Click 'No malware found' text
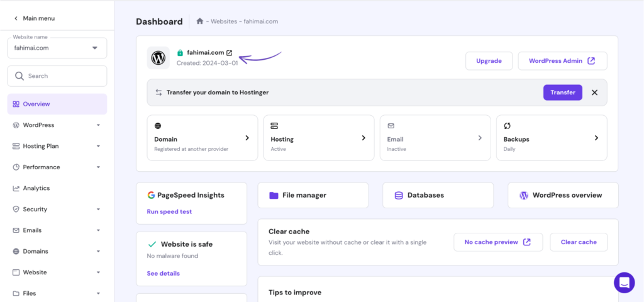The width and height of the screenshot is (644, 302). [x=172, y=256]
